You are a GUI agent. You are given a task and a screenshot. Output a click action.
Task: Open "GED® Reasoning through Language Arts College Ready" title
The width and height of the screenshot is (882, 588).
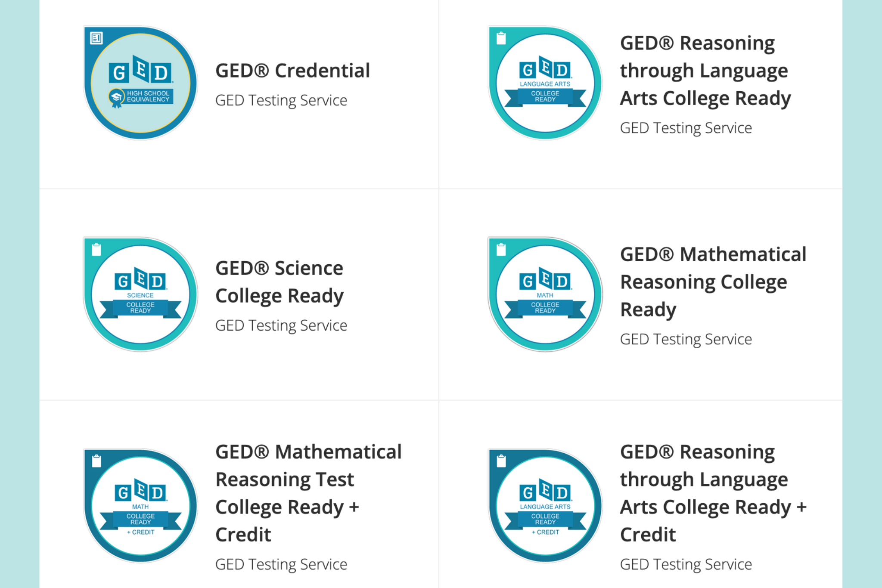point(705,71)
